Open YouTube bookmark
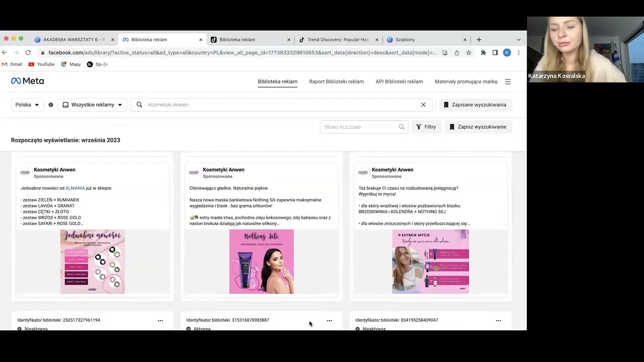 click(41, 64)
